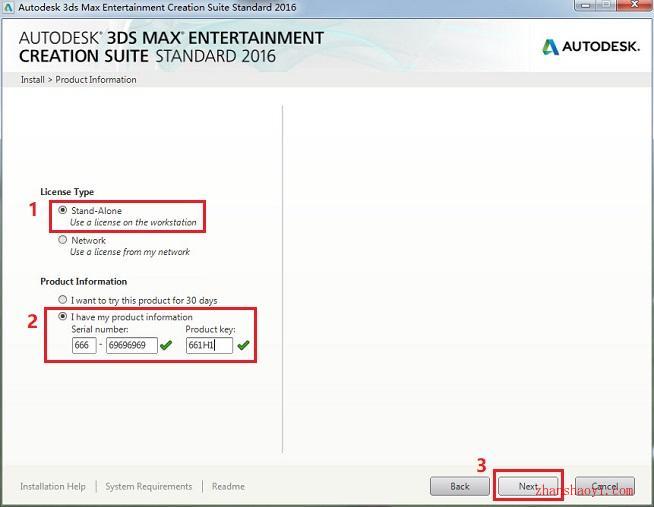This screenshot has height=507, width=654.
Task: Click the serial number prefix field containing 666
Action: pyautogui.click(x=84, y=345)
